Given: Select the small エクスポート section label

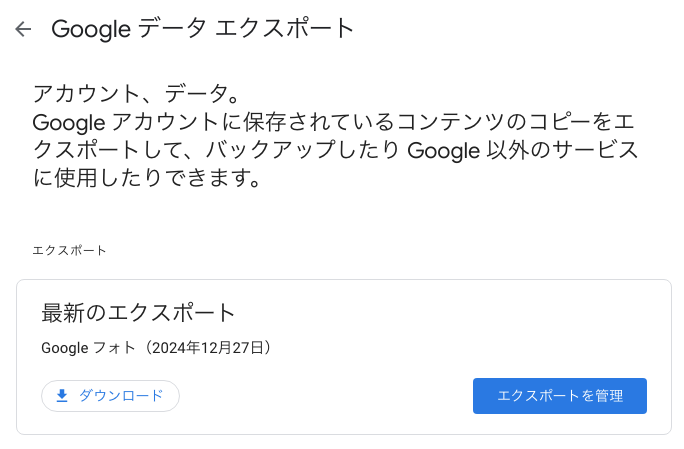Looking at the screenshot, I should point(69,250).
